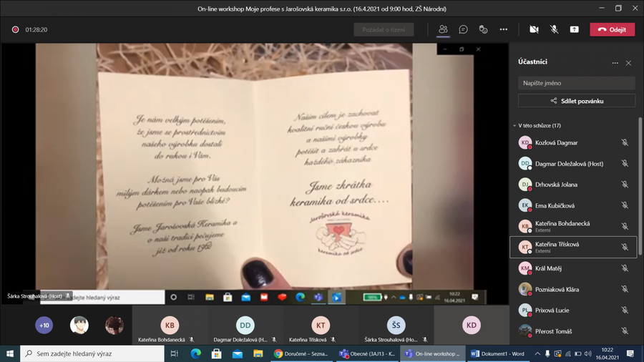Open More actions ellipsis in meeting toolbar
644x362 pixels.
pos(504,29)
